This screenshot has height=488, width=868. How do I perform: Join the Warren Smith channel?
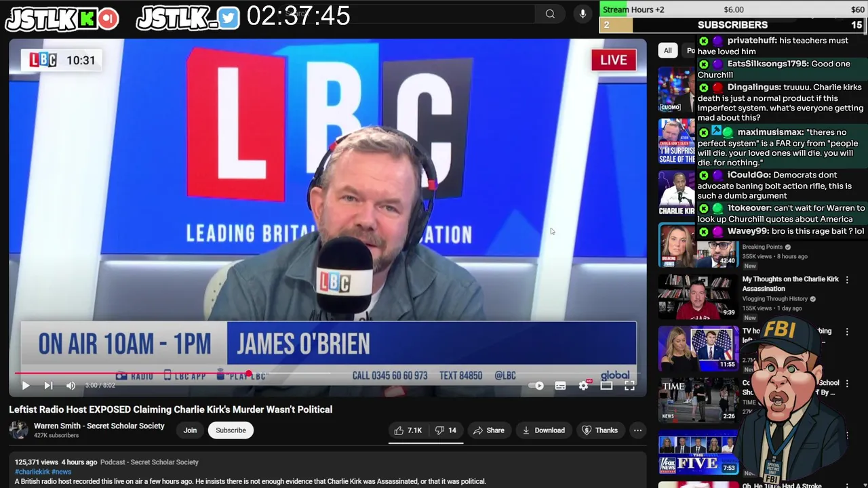coord(190,430)
